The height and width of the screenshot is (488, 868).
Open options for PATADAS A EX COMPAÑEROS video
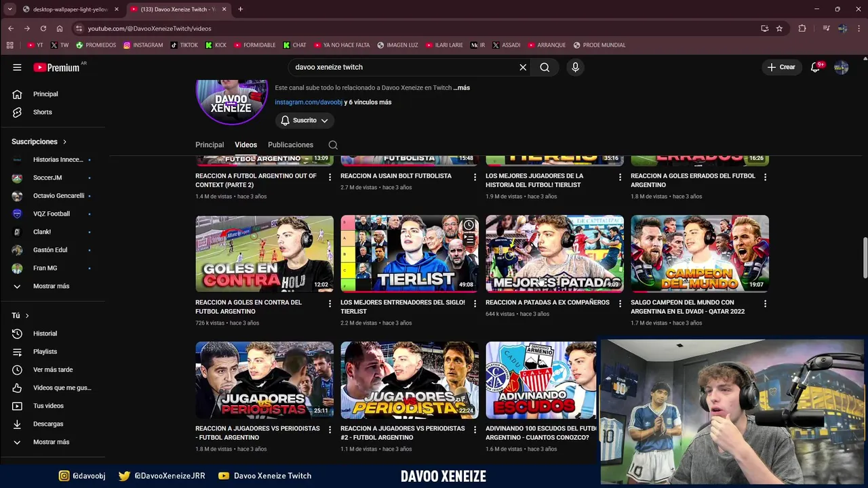(x=620, y=304)
